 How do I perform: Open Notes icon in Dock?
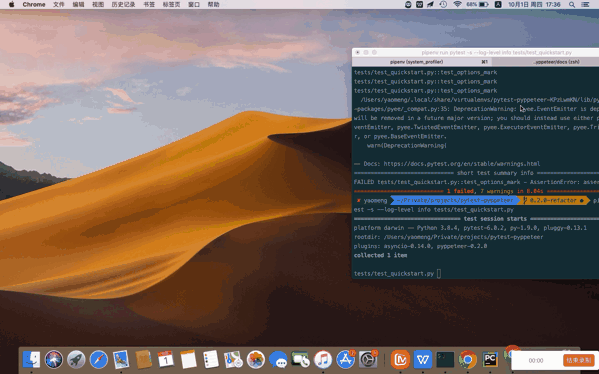tap(188, 359)
